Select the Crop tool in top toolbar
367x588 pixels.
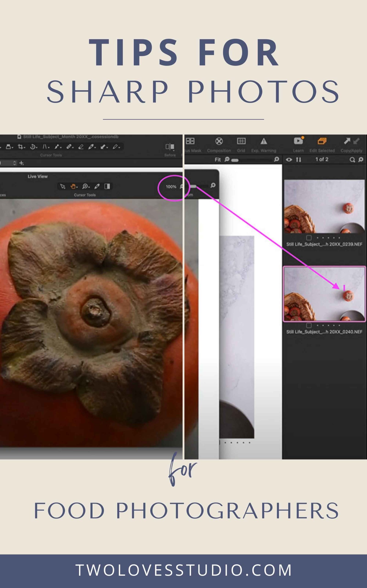coord(20,147)
